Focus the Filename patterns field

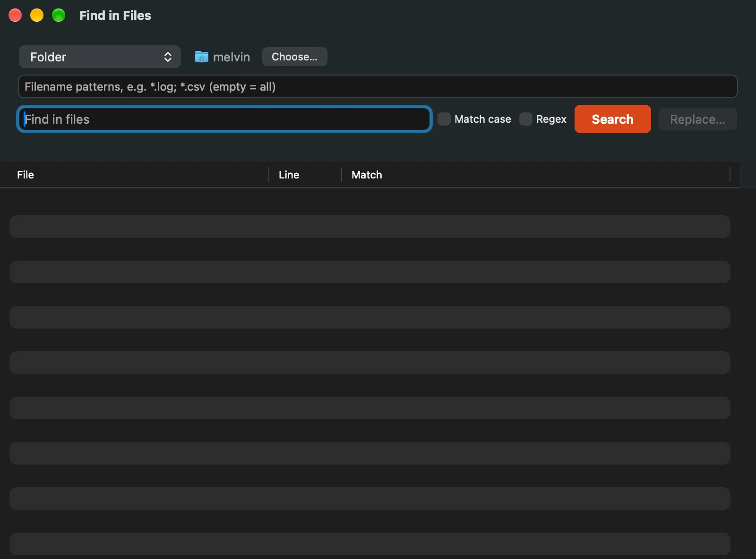point(378,86)
